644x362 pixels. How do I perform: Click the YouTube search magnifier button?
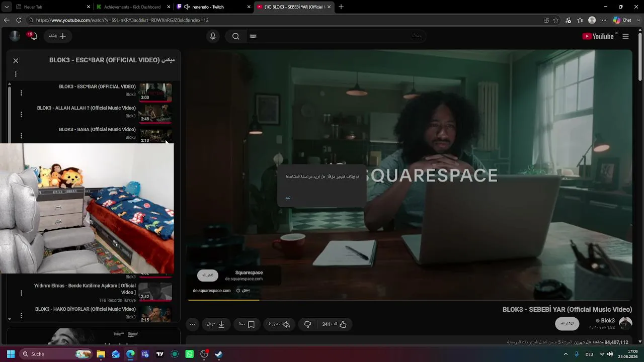click(x=235, y=36)
